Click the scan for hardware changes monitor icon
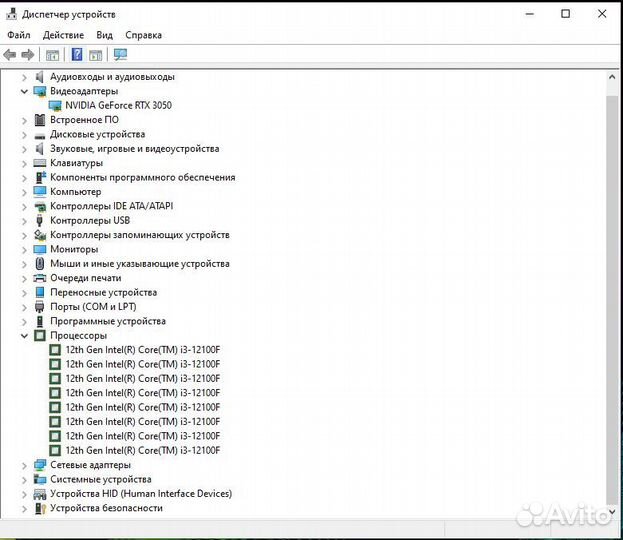This screenshot has width=623, height=540. pos(120,54)
